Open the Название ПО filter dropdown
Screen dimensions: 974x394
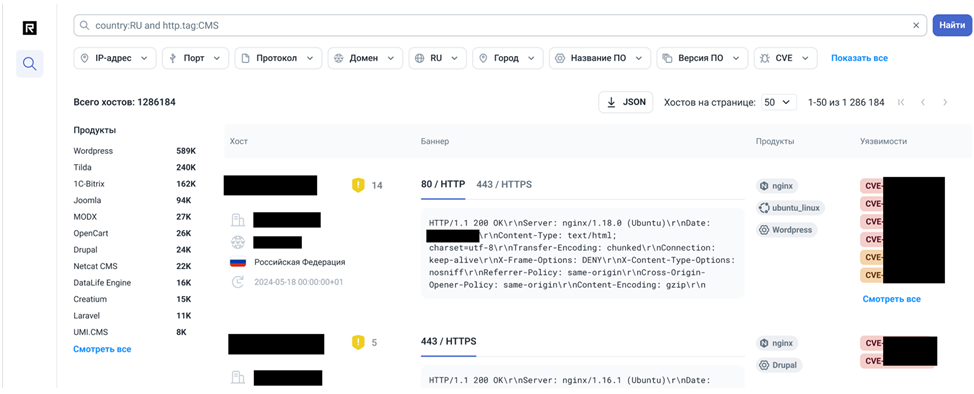pos(600,58)
